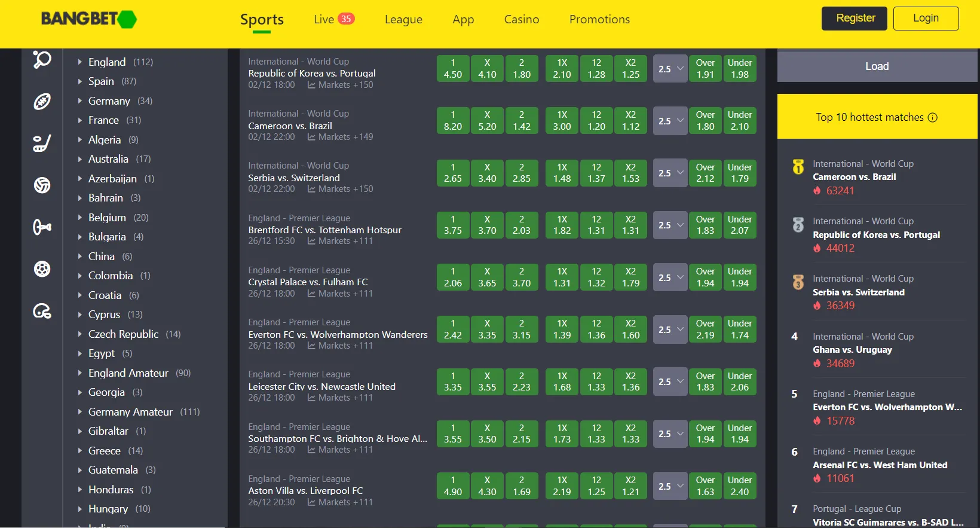Screen dimensions: 980x528
Task: Click gold medal icon for Cameroon vs. Brazil
Action: point(798,166)
